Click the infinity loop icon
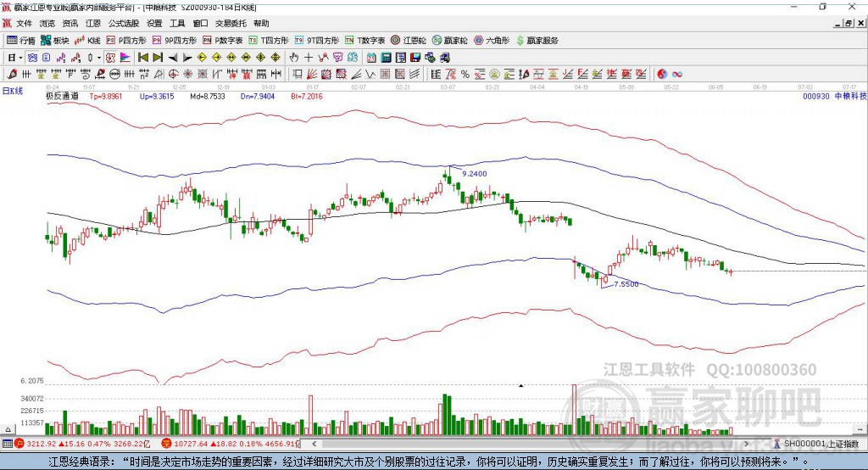868x470 pixels. tap(677, 75)
